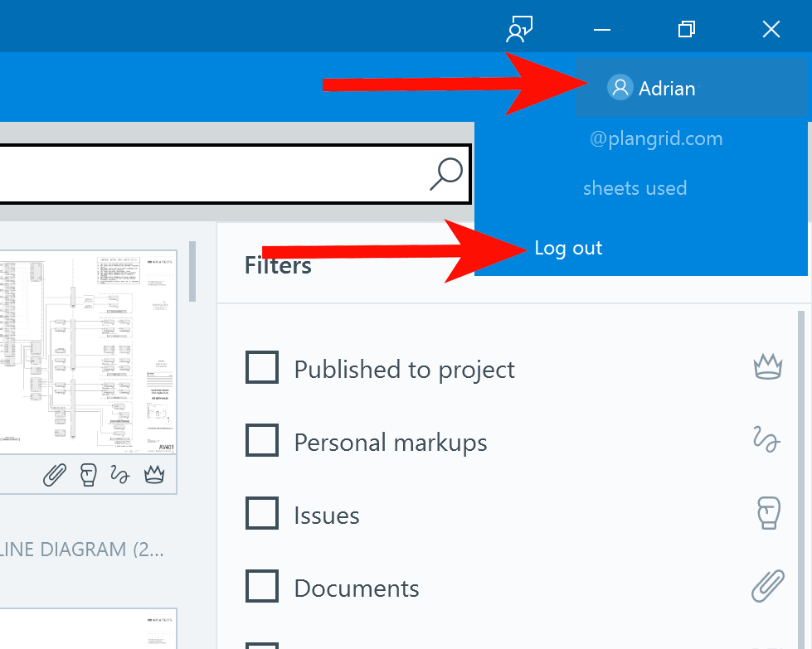This screenshot has width=812, height=649.
Task: Open the Adrian account menu
Action: point(666,87)
